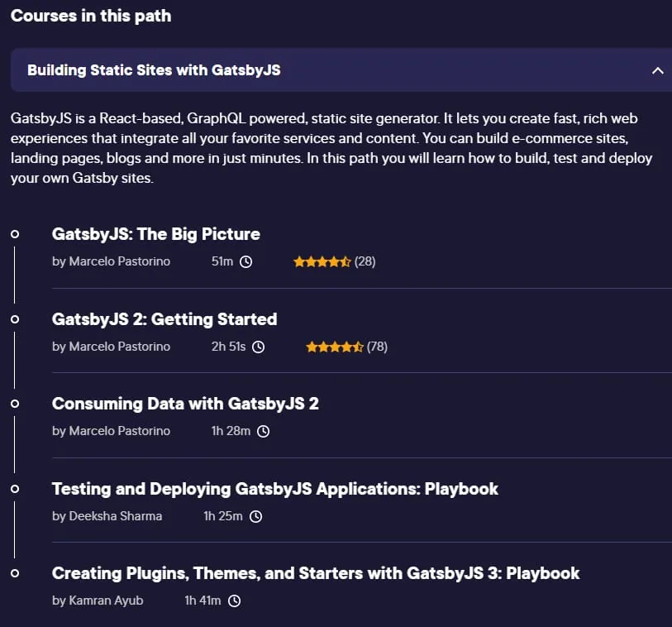Click the clock icon next to 51m
The height and width of the screenshot is (627, 672).
245,261
